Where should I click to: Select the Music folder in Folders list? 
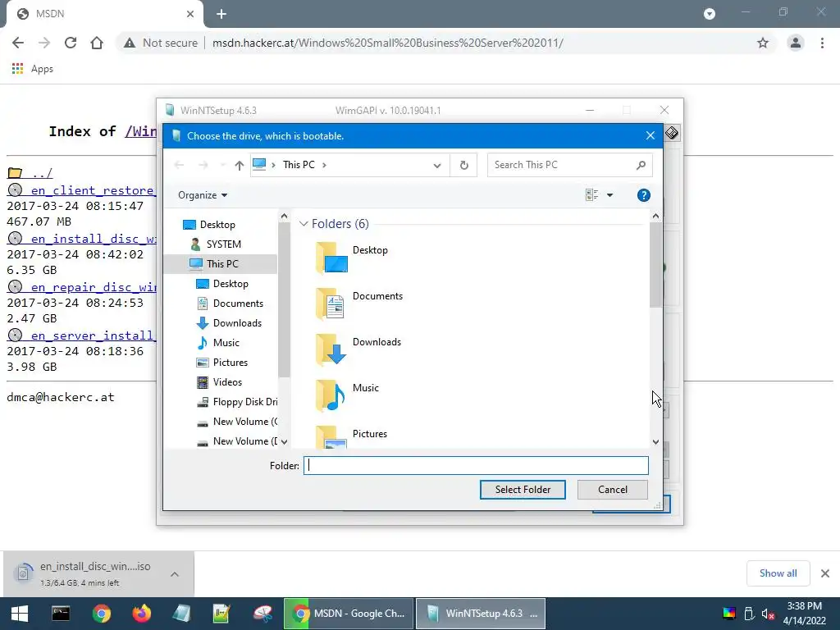point(347,395)
